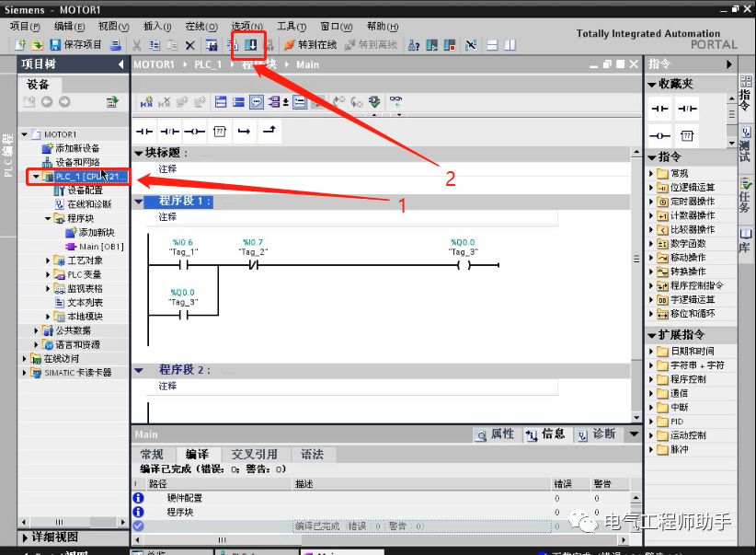This screenshot has width=756, height=555.
Task: Click the Delete X icon in toolbar
Action: (x=190, y=45)
